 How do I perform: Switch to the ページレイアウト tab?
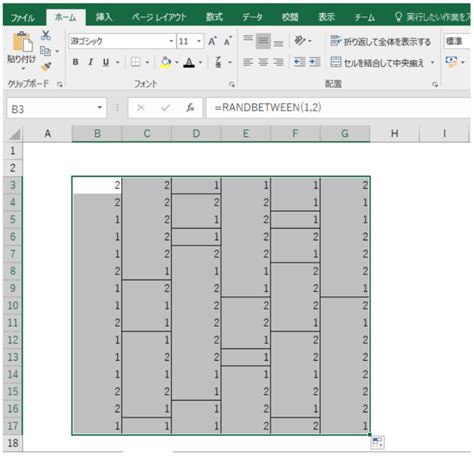tap(159, 17)
